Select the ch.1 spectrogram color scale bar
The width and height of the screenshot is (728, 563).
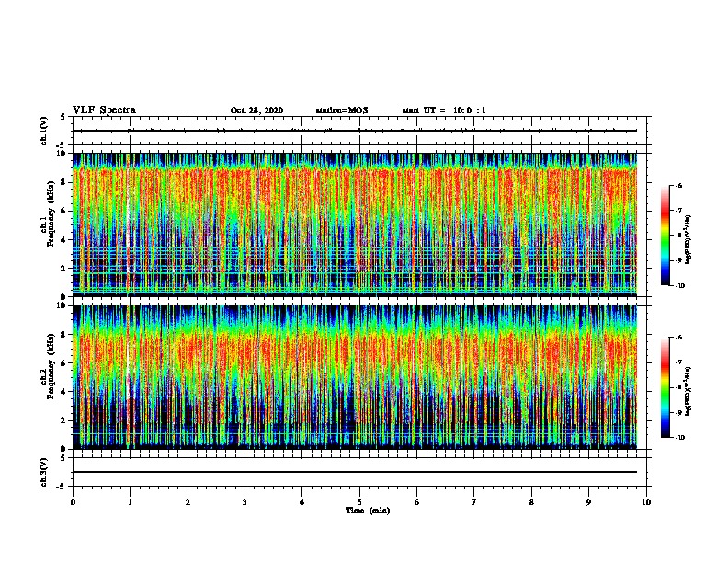pos(665,236)
